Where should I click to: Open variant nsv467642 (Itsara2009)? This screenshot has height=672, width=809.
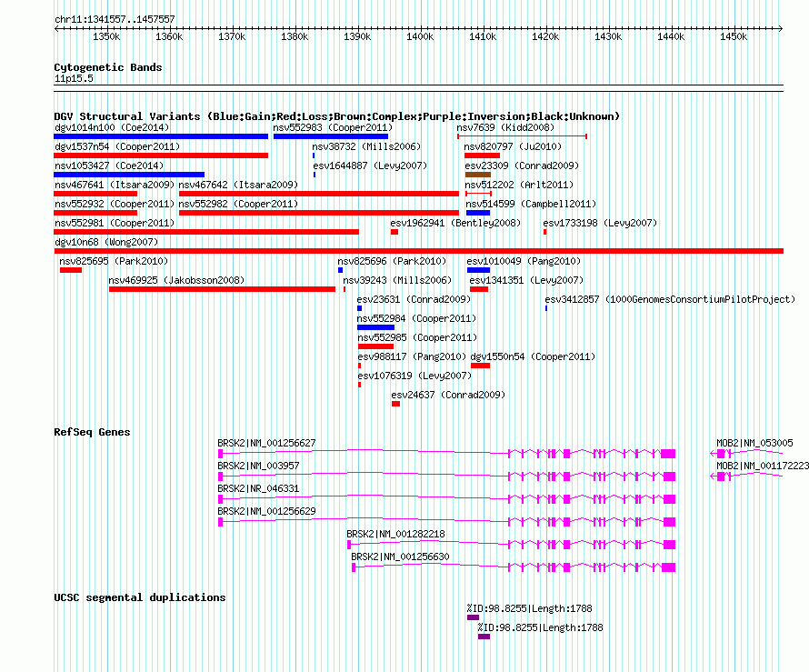[238, 185]
